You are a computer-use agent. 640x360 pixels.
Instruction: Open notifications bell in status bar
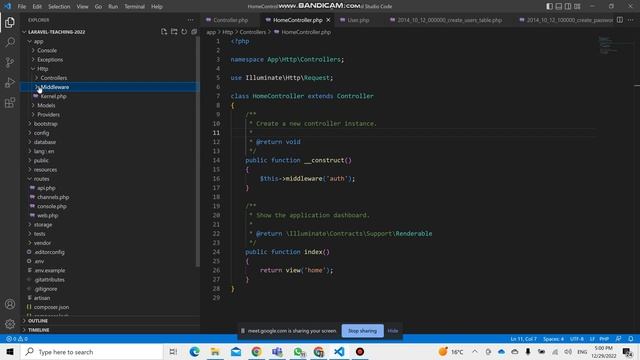point(631,339)
